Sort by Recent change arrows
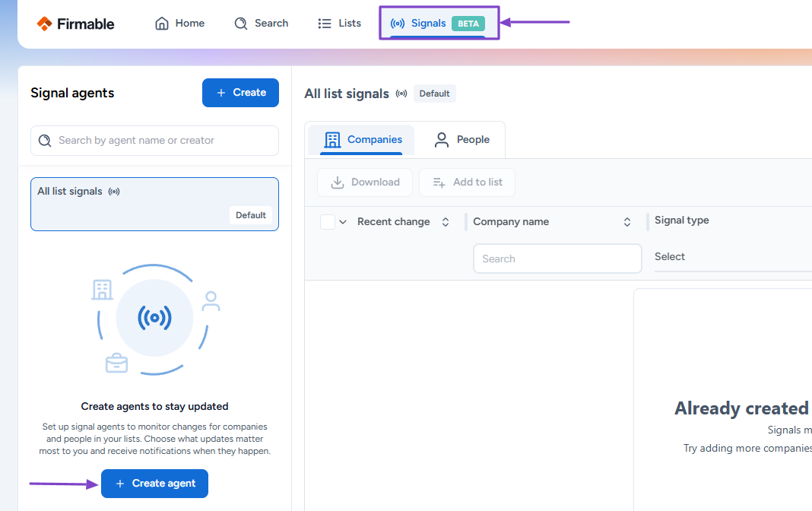This screenshot has height=511, width=812. [446, 222]
